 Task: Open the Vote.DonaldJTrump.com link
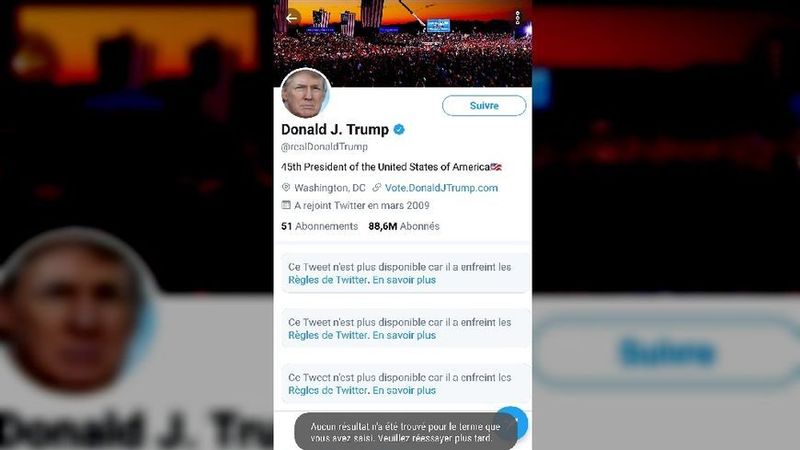(441, 188)
